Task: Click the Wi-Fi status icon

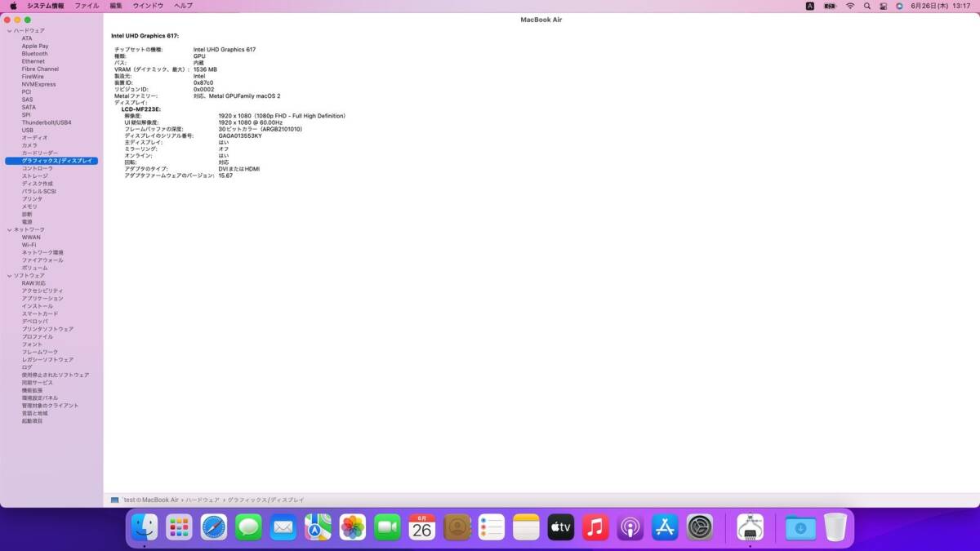Action: click(x=849, y=6)
